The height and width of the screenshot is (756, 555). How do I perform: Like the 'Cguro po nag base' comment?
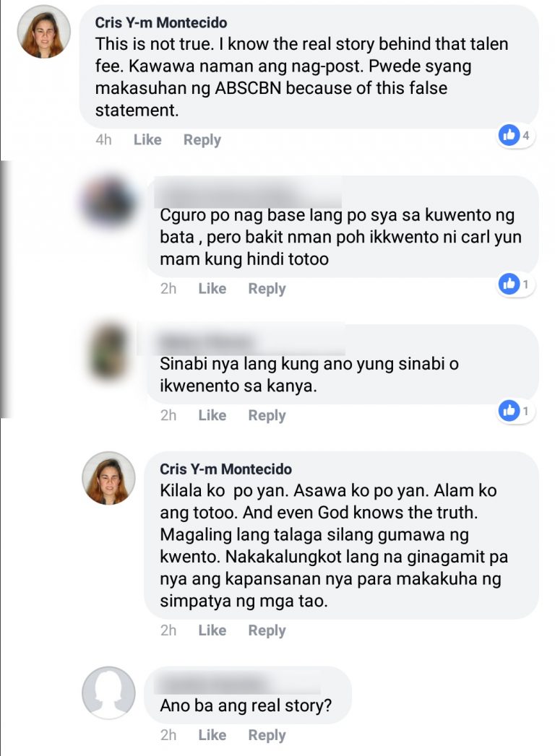212,288
